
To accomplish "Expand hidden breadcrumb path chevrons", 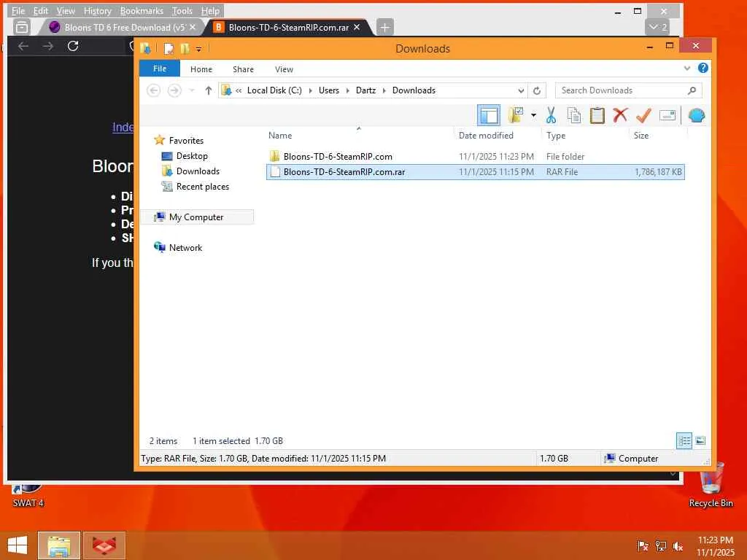I will coord(239,90).
